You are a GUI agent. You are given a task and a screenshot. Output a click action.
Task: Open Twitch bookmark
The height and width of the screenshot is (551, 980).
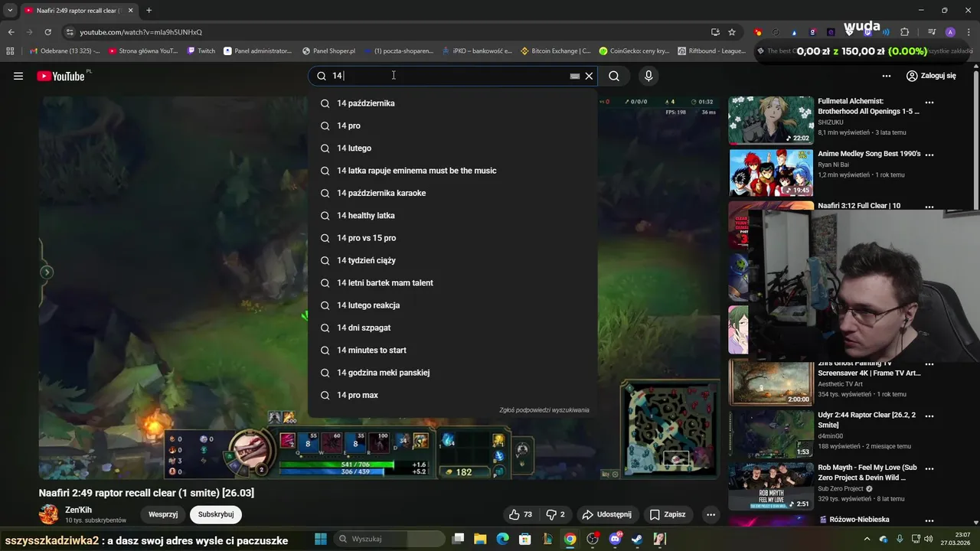click(x=201, y=51)
